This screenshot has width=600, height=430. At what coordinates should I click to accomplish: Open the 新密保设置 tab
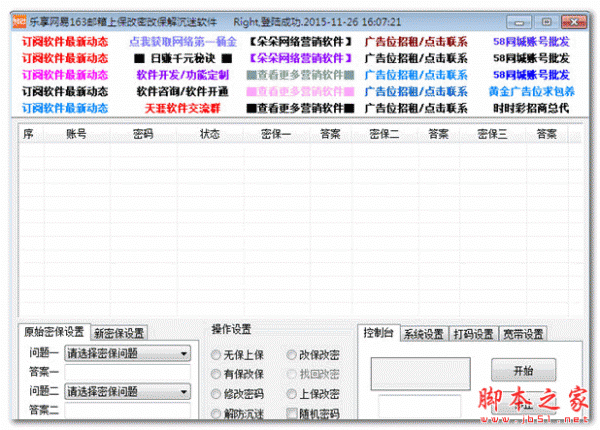[119, 333]
